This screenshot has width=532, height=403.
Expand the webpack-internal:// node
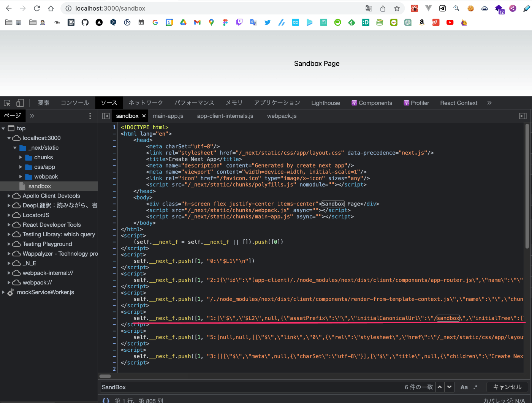pyautogui.click(x=9, y=273)
